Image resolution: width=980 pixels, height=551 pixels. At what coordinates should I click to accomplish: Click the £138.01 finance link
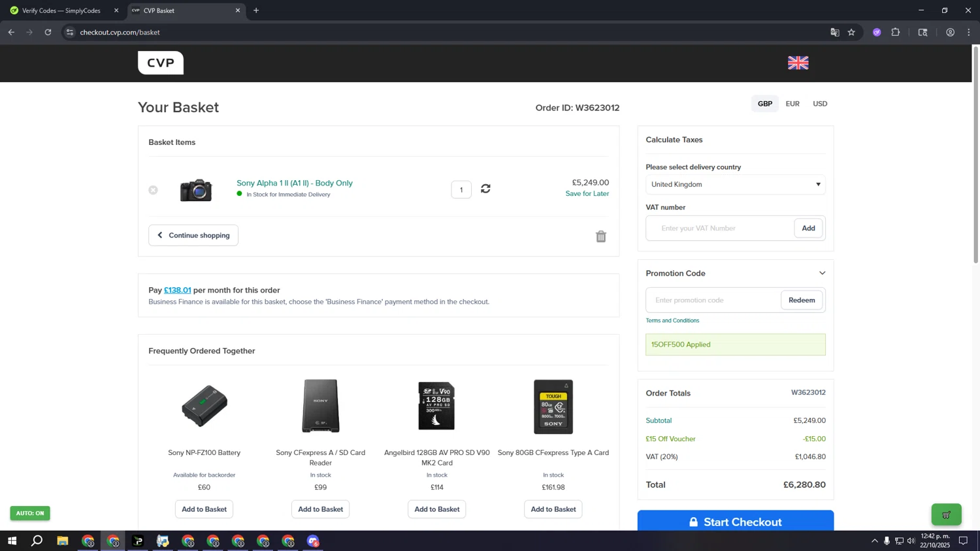(x=178, y=290)
